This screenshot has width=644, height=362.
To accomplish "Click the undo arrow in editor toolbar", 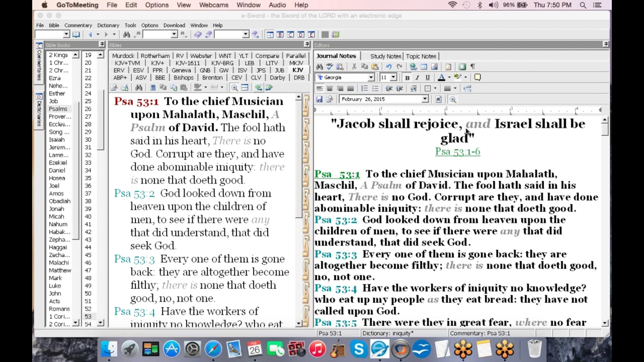I will (x=389, y=67).
